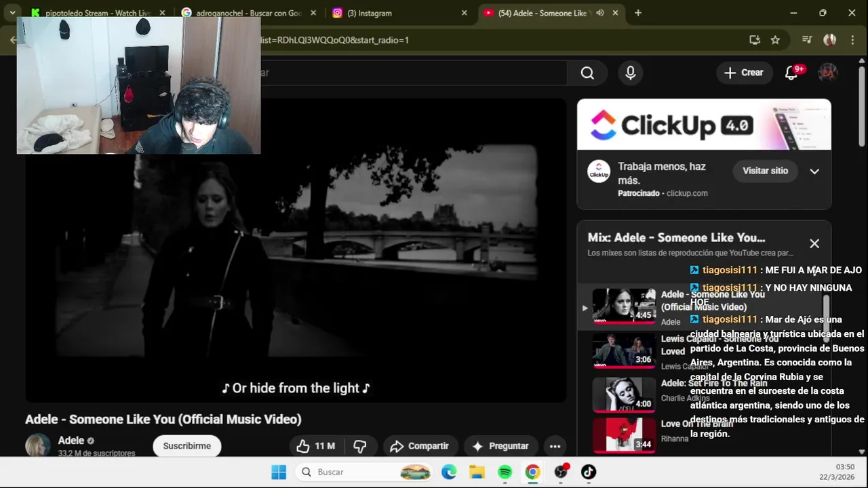Open the Set Fire To The Rain thumbnail
The image size is (868, 488).
coord(624,395)
